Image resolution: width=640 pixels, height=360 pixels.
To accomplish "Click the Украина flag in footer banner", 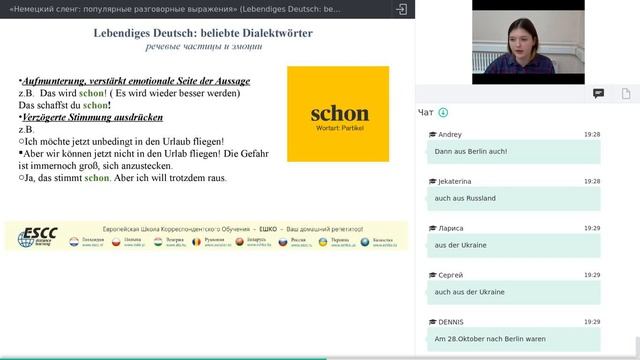I will (x=323, y=242).
